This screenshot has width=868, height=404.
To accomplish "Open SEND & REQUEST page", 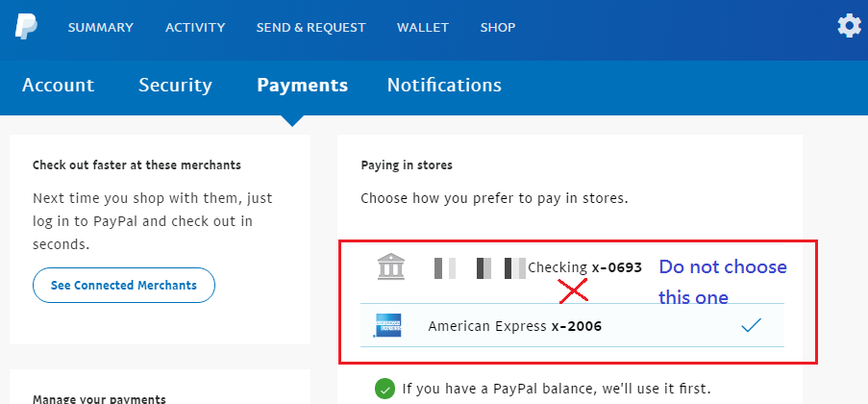I will (x=311, y=27).
